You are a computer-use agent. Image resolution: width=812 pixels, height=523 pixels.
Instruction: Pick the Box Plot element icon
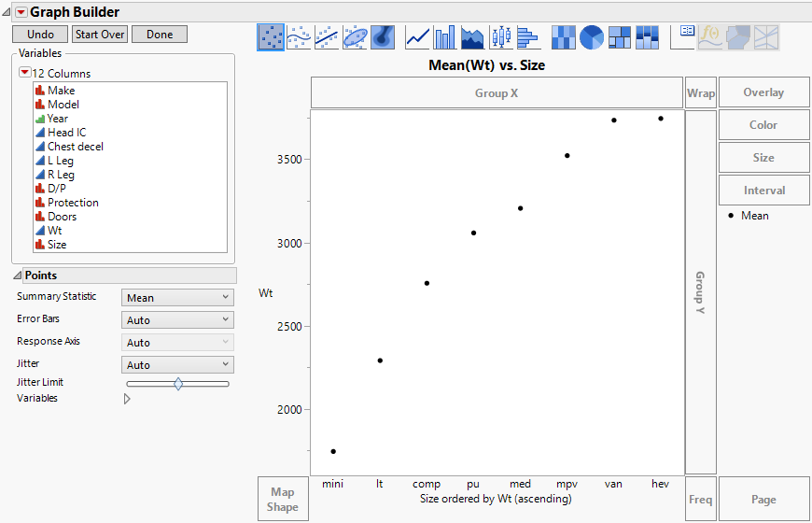(x=501, y=36)
